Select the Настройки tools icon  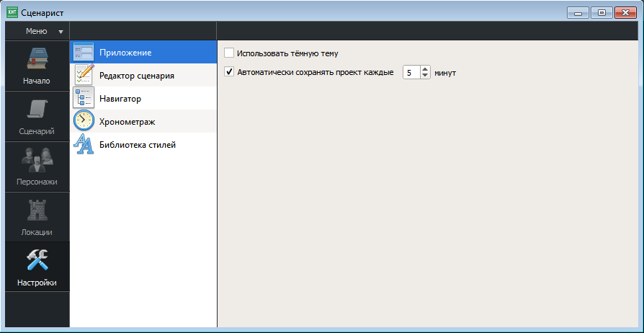37,261
